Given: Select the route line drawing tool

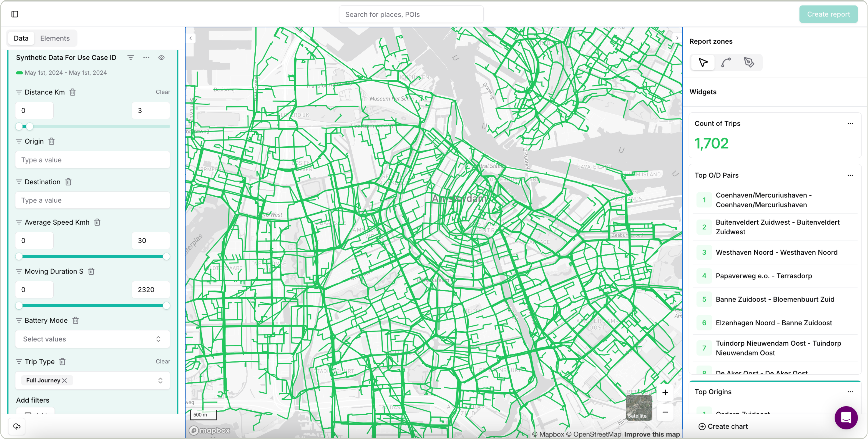Looking at the screenshot, I should pyautogui.click(x=726, y=63).
